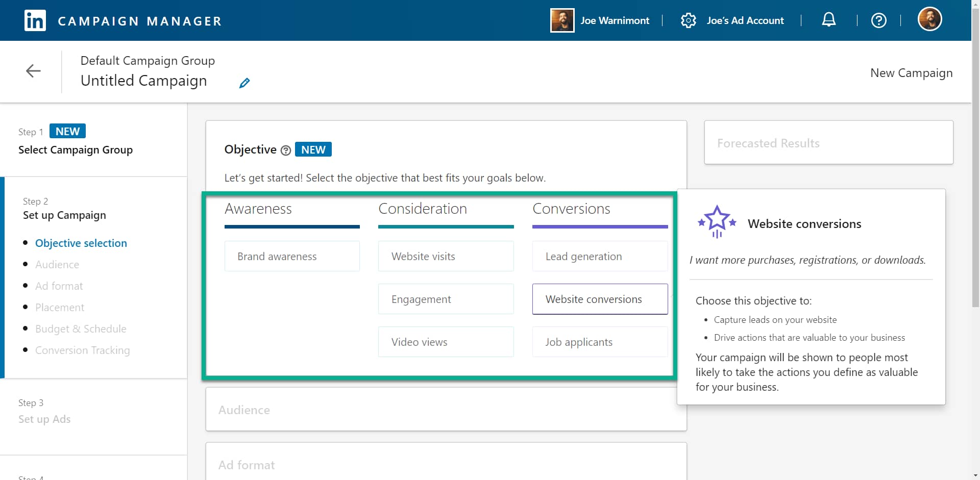Select the Engagement objective

(446, 299)
